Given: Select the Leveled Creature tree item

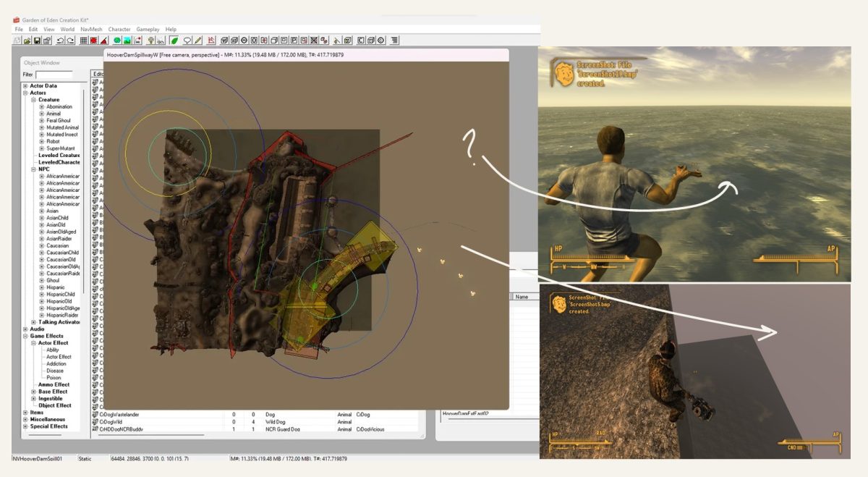Looking at the screenshot, I should pyautogui.click(x=59, y=156).
